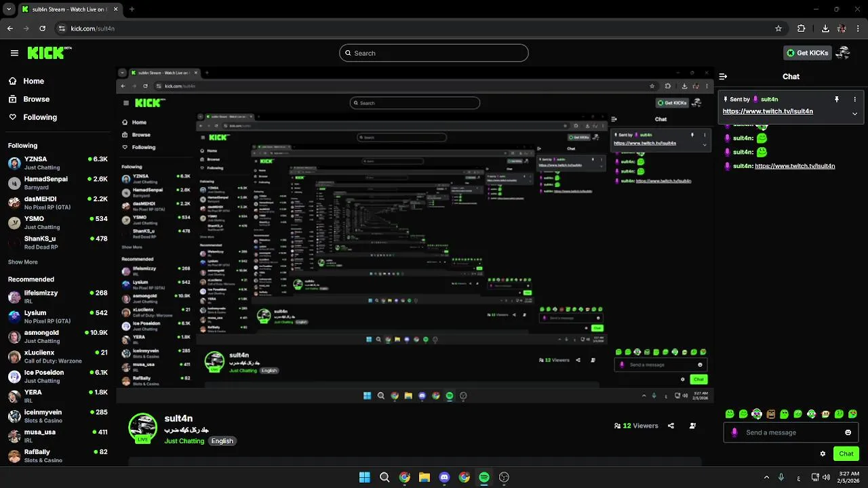Open ShanKS_u channel

pyautogui.click(x=58, y=243)
